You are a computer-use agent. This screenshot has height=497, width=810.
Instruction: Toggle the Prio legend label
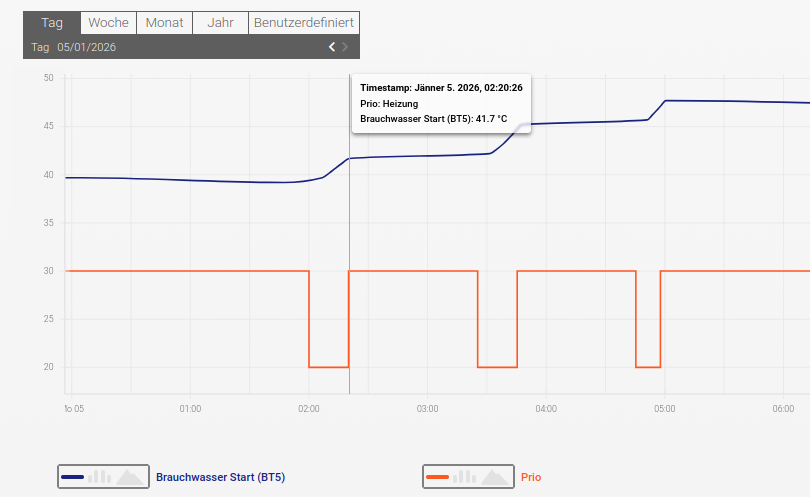[x=531, y=477]
